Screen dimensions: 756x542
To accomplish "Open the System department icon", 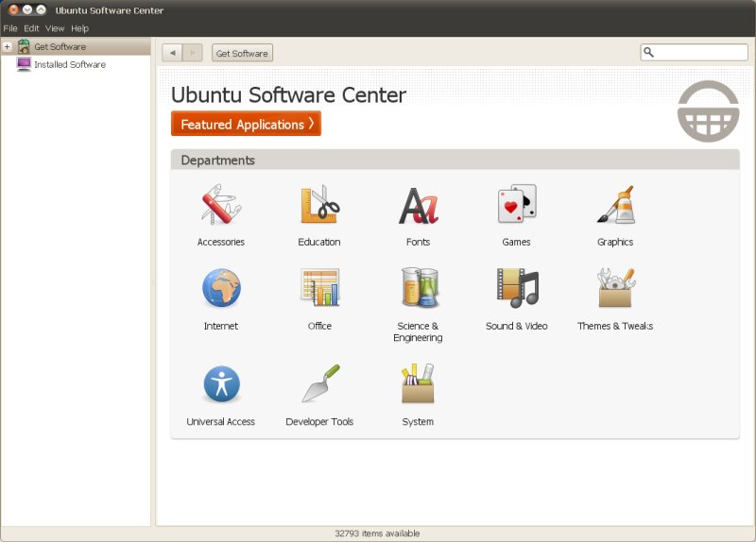I will pyautogui.click(x=418, y=384).
